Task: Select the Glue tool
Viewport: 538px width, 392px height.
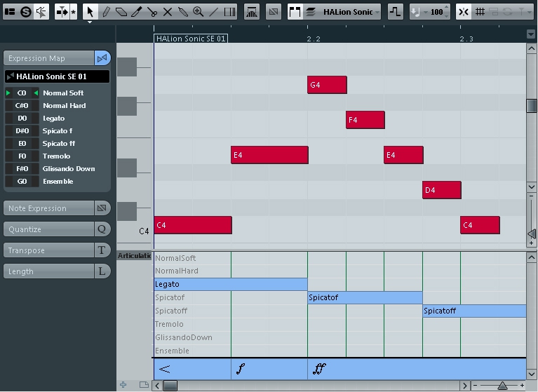Action: point(183,12)
